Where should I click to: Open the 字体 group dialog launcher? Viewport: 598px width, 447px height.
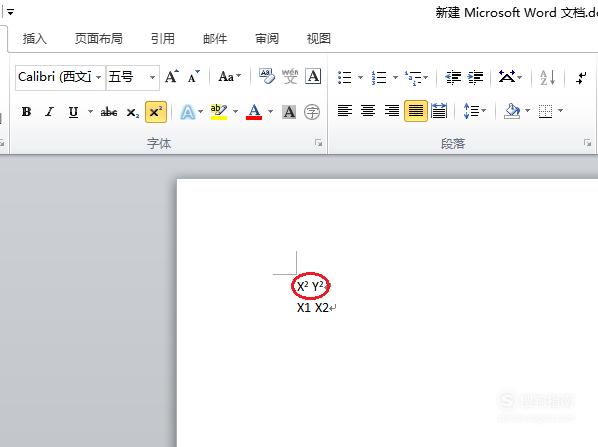pos(318,143)
